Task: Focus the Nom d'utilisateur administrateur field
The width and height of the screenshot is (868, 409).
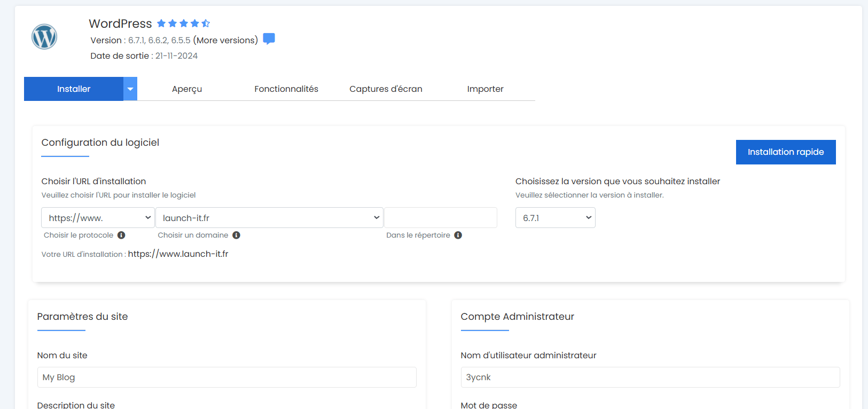Action: [x=650, y=377]
